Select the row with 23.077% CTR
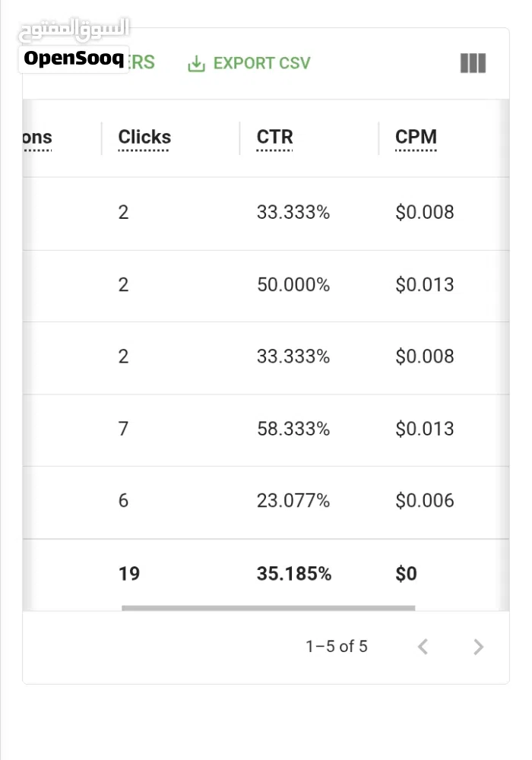 coord(266,502)
